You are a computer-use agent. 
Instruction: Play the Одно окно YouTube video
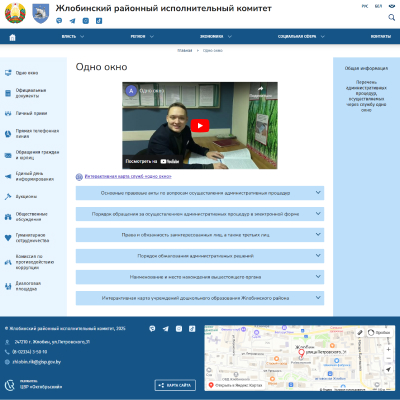(x=200, y=126)
